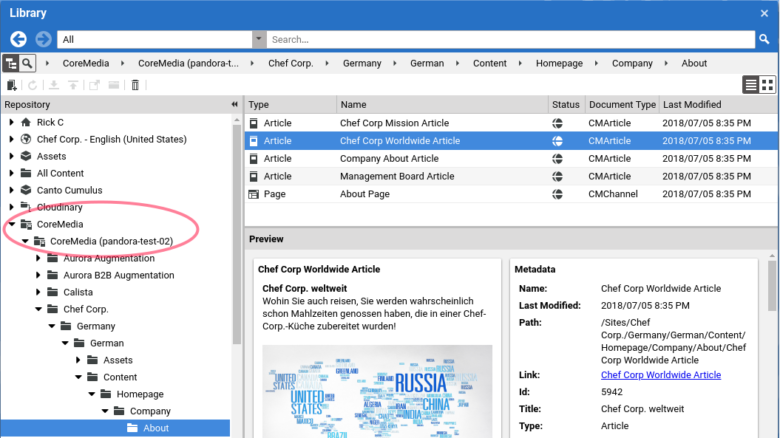Select the Aurora Augmentation folder
Screen dimensions: 780x438
pyautogui.click(x=108, y=258)
